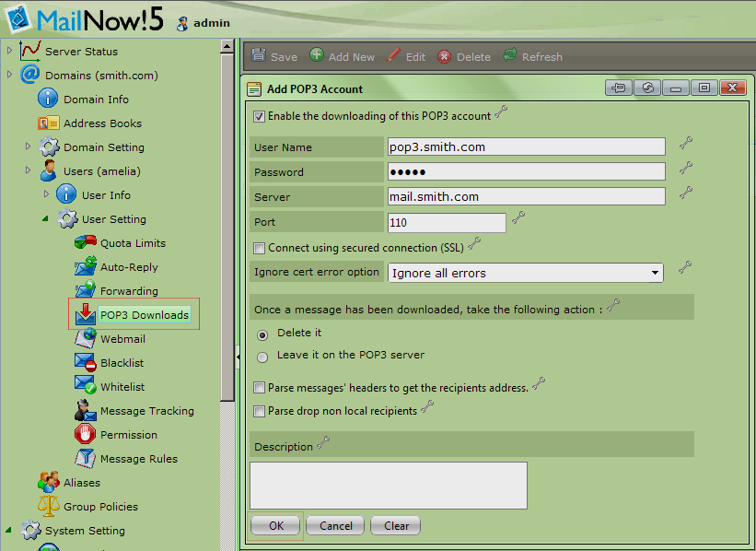The width and height of the screenshot is (756, 551).
Task: Click the Quota Limits icon
Action: 86,241
